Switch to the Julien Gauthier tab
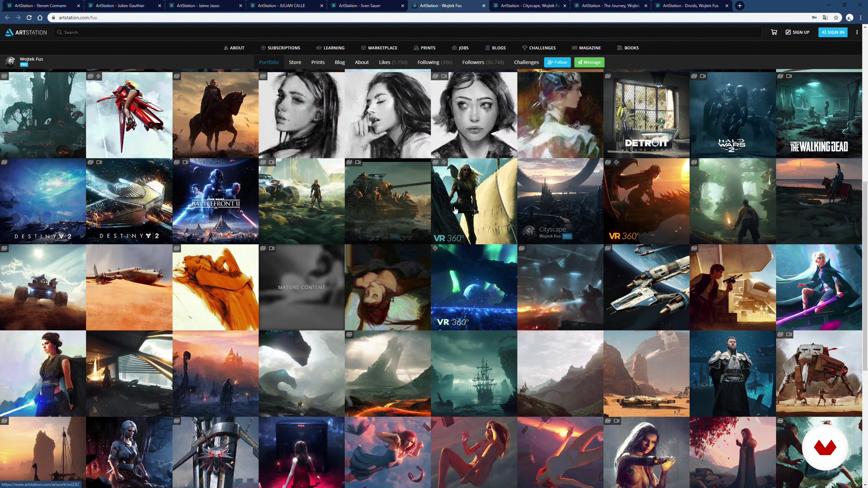The width and height of the screenshot is (868, 488). [124, 6]
